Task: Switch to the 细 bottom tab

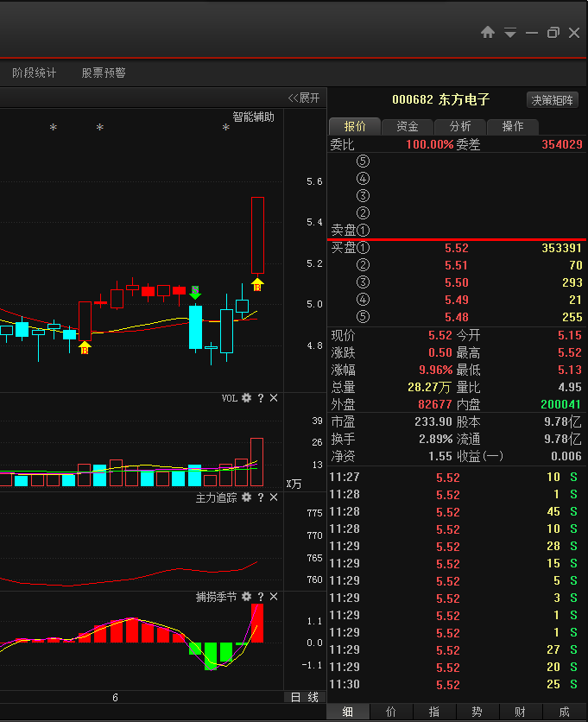Action: (348, 712)
